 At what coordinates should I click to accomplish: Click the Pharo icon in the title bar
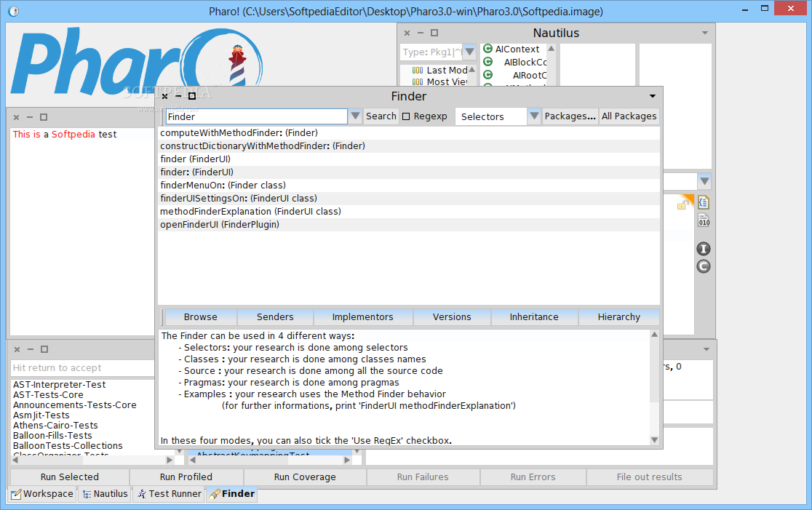(x=14, y=11)
